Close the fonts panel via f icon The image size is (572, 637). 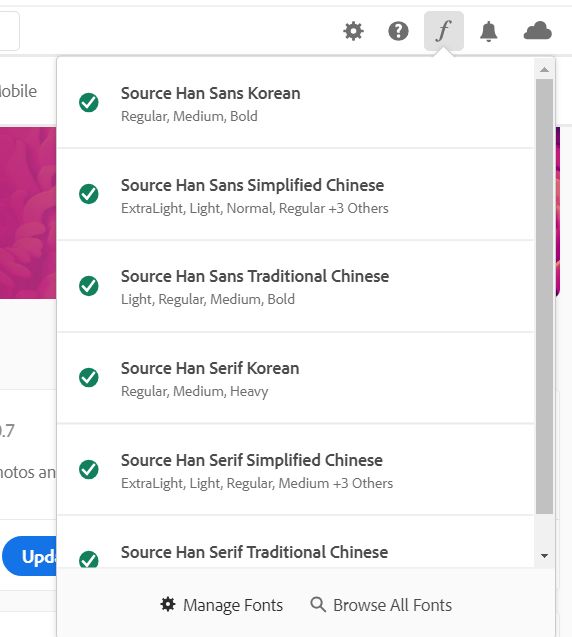click(444, 31)
